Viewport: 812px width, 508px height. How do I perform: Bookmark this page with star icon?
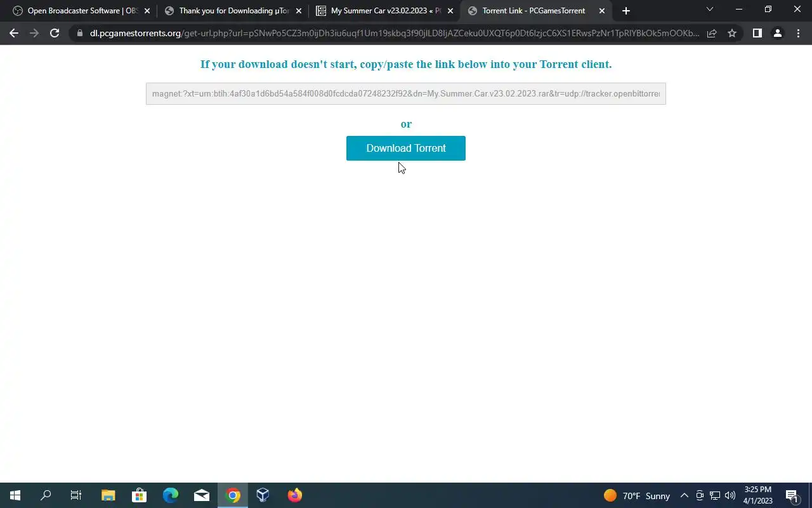coord(732,33)
